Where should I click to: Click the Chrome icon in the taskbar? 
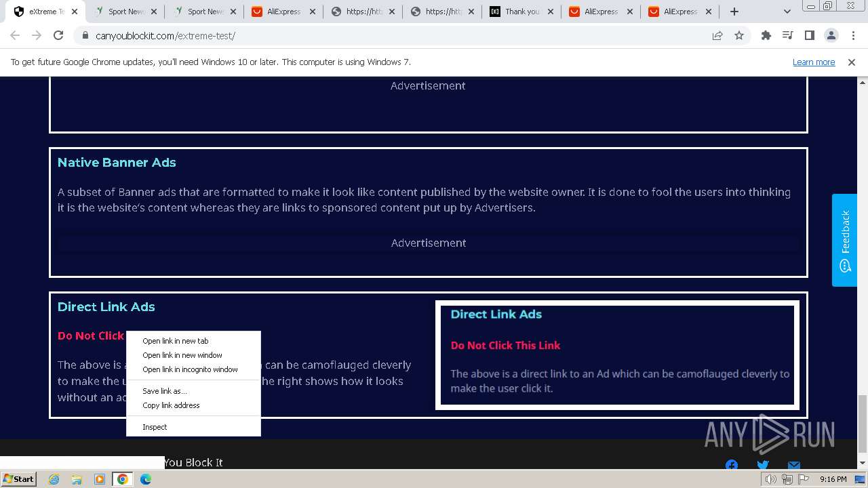123,479
